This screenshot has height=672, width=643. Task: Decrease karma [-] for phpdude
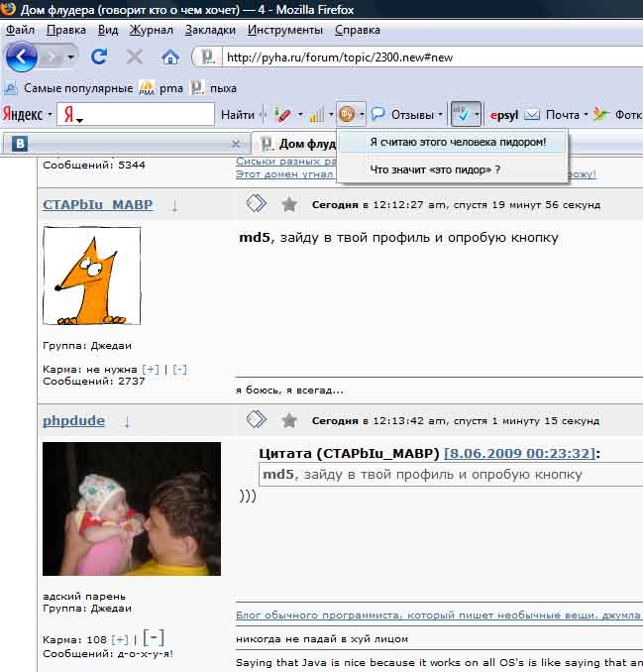(154, 637)
